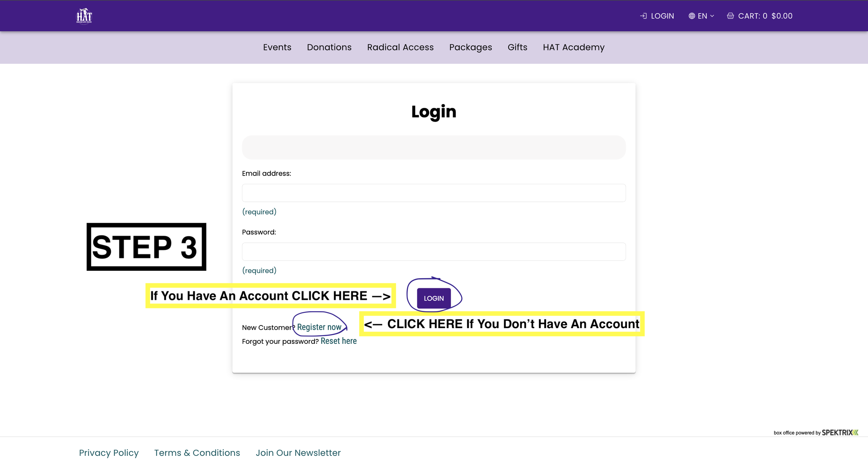Click the Register now link
The width and height of the screenshot is (868, 469).
click(x=319, y=327)
